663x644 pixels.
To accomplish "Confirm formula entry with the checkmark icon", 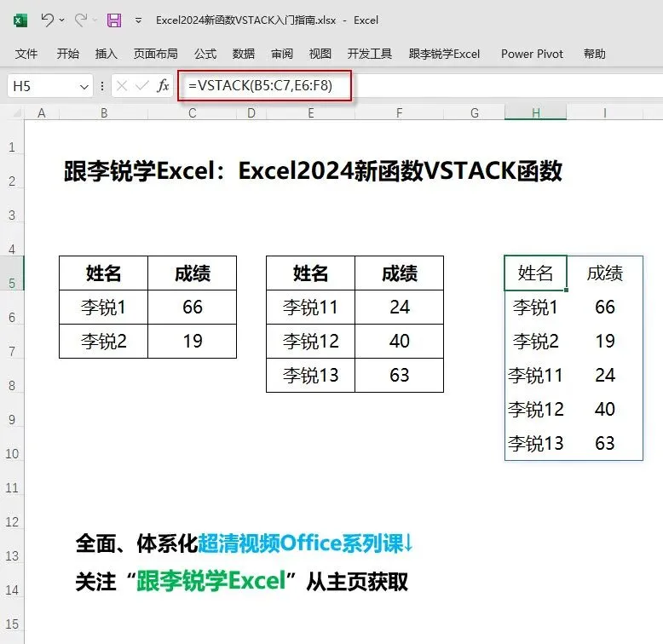I will (142, 86).
